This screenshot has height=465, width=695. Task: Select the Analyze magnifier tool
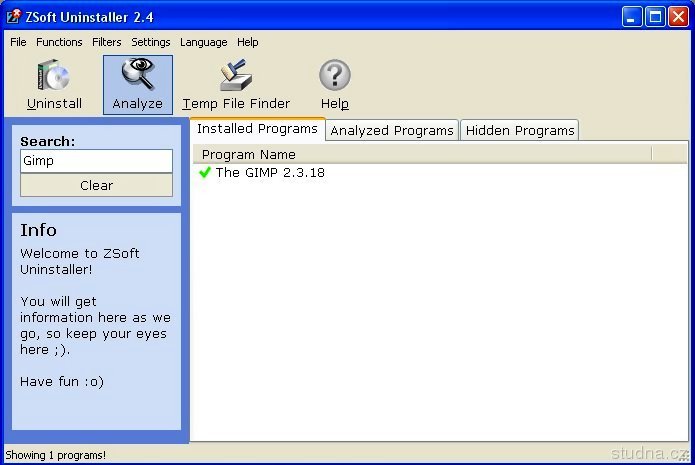[x=138, y=85]
